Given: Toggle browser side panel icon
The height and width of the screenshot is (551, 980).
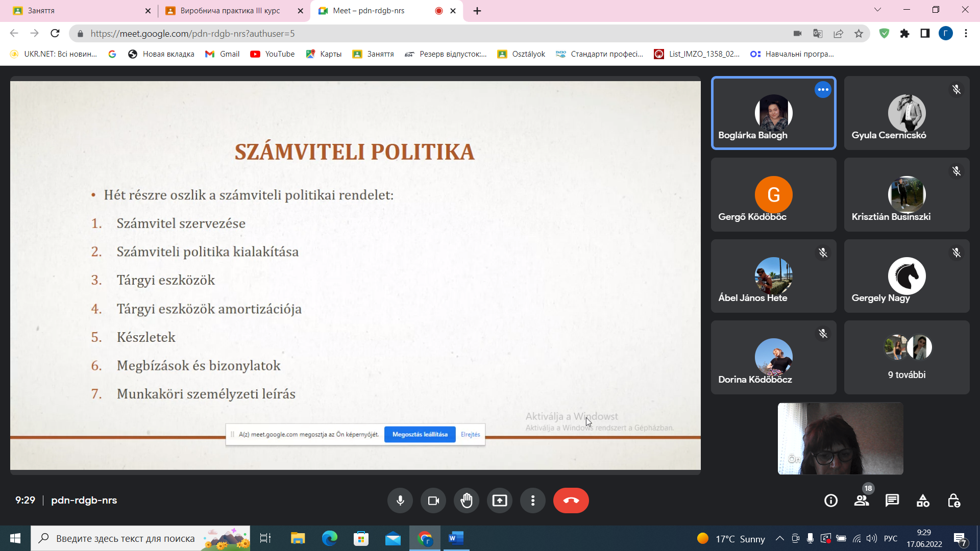Looking at the screenshot, I should 925,34.
